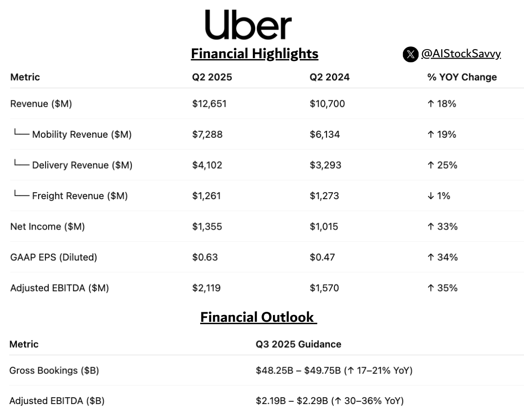Click the Financial Outlook heading
This screenshot has height=420, width=524.
258,317
